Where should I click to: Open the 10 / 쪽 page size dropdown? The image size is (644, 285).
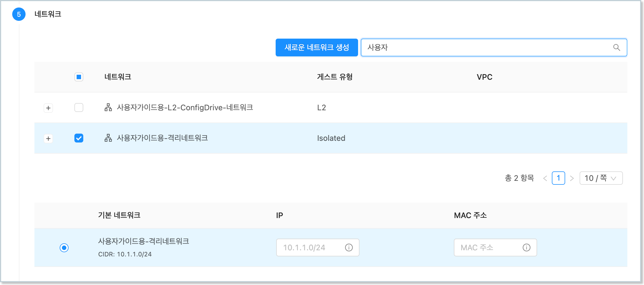[x=601, y=178]
